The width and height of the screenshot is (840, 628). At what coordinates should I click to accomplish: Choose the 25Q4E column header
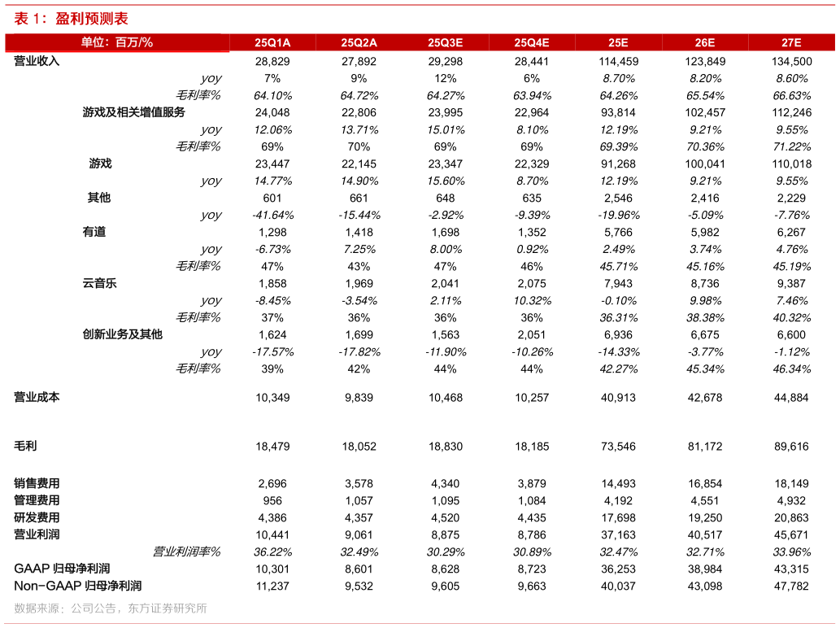[531, 43]
